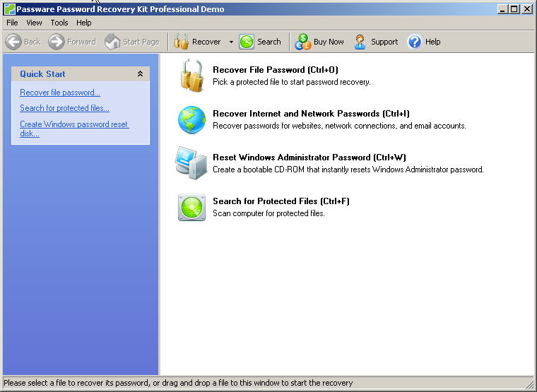Click the Support toolbar label
The image size is (537, 392).
coord(384,42)
